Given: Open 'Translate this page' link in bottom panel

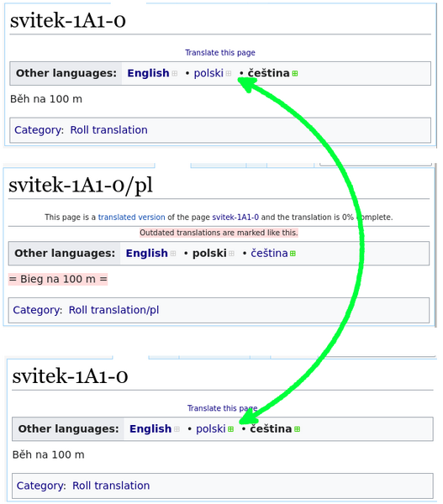Looking at the screenshot, I should tap(222, 408).
